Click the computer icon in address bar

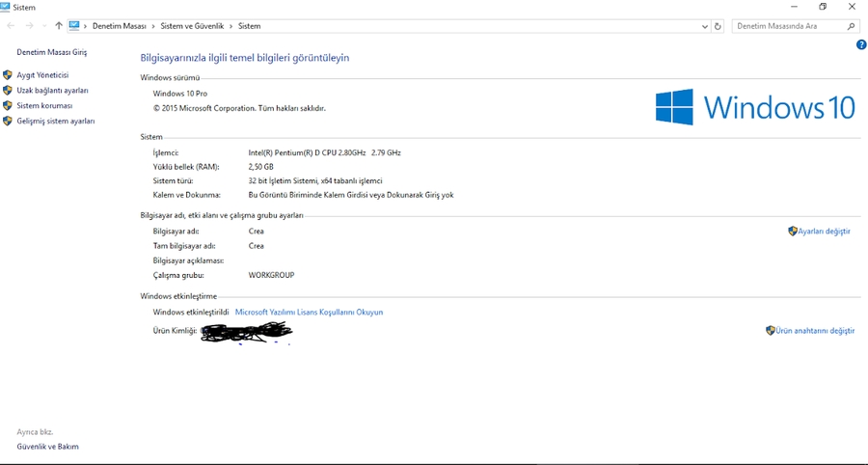(74, 25)
